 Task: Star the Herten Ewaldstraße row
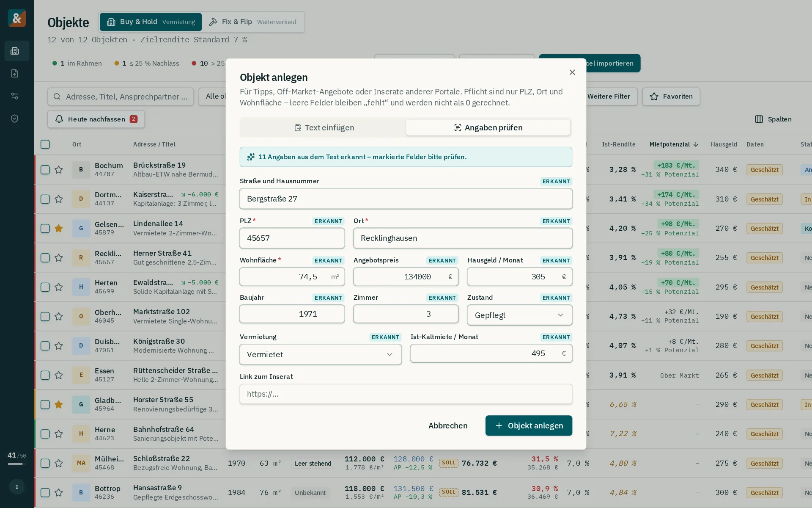click(59, 287)
